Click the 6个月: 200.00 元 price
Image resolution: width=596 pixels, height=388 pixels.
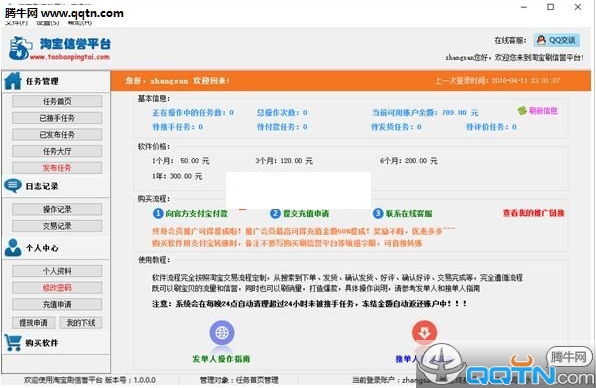click(409, 161)
